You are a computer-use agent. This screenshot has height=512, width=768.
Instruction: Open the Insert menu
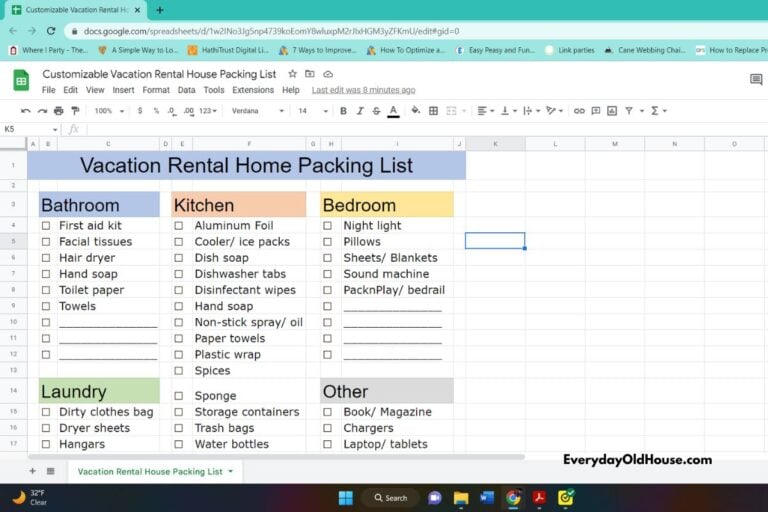click(x=123, y=90)
